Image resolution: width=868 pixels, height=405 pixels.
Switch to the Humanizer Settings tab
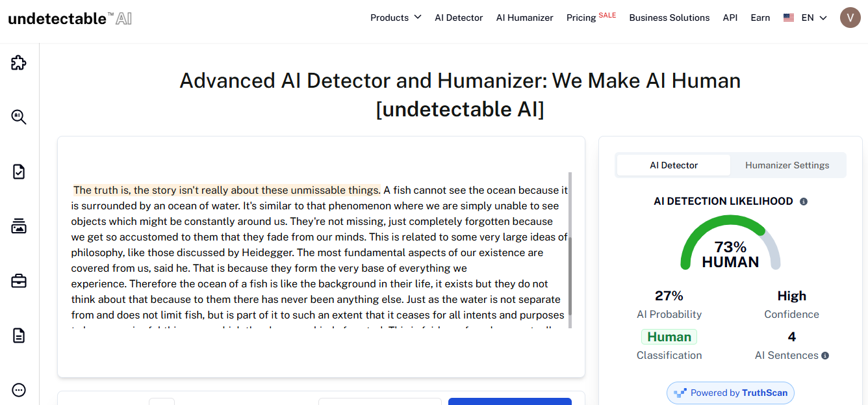coord(787,165)
